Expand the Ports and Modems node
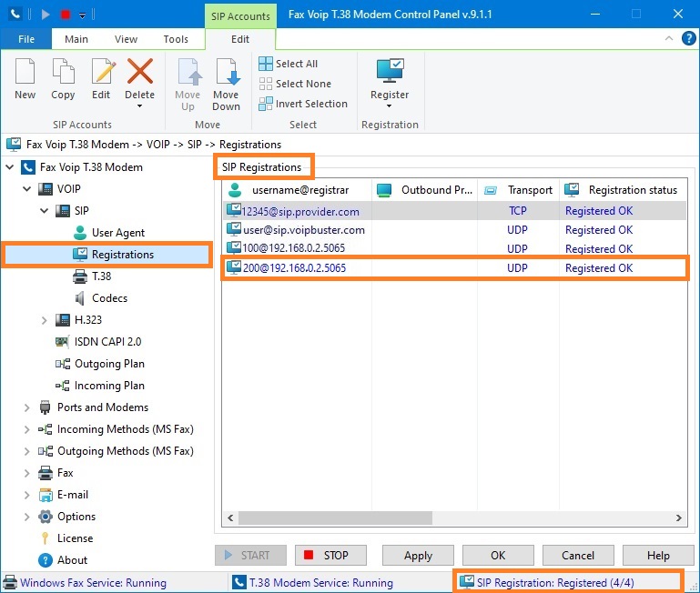 click(27, 407)
